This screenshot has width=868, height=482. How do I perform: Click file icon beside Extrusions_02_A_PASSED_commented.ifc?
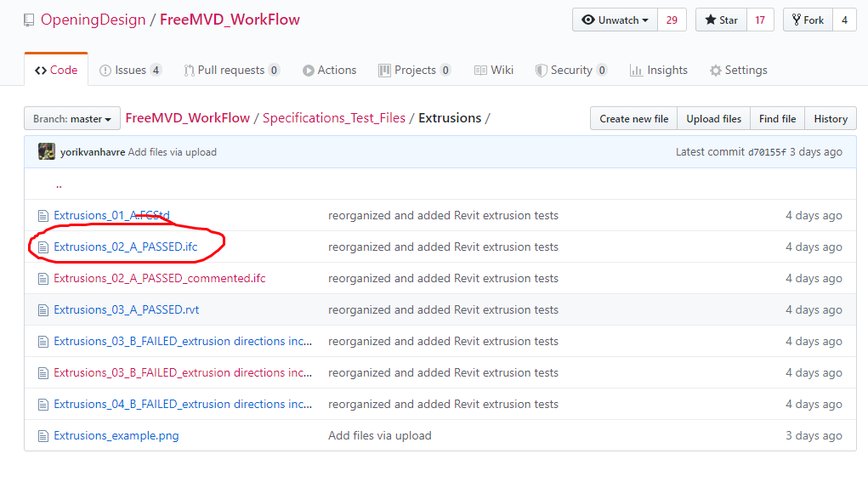(43, 279)
